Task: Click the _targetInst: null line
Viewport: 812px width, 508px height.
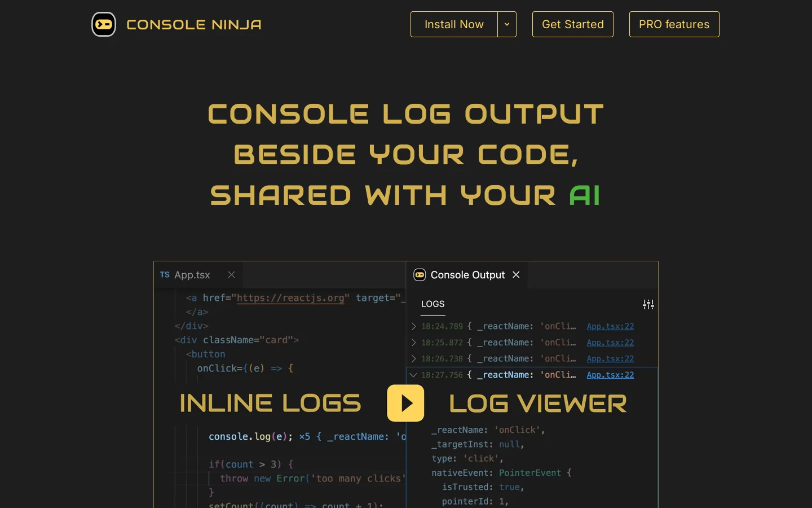Action: point(478,445)
